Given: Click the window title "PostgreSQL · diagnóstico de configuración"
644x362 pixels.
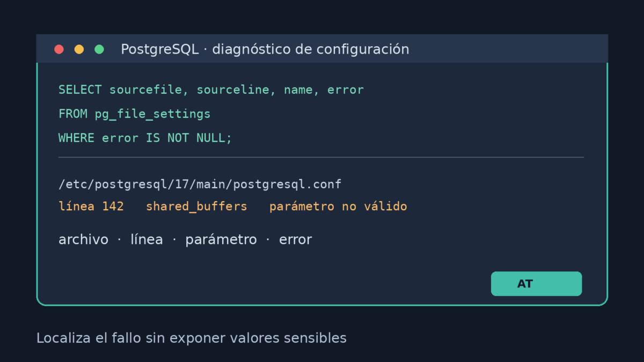Looking at the screenshot, I should [x=265, y=49].
